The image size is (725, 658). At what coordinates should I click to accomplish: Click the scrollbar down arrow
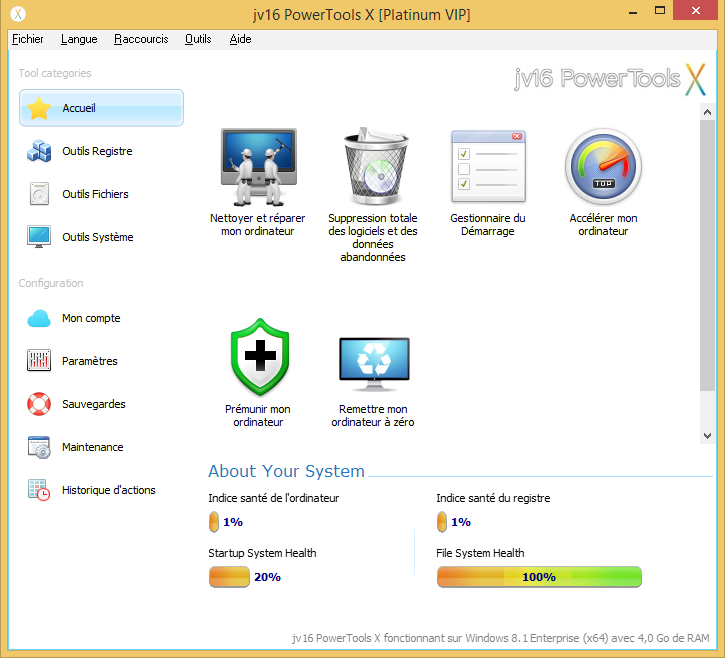pyautogui.click(x=707, y=436)
